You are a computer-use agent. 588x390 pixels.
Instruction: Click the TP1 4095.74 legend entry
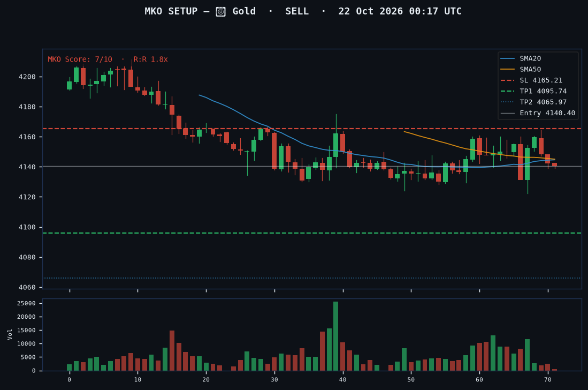533,91
